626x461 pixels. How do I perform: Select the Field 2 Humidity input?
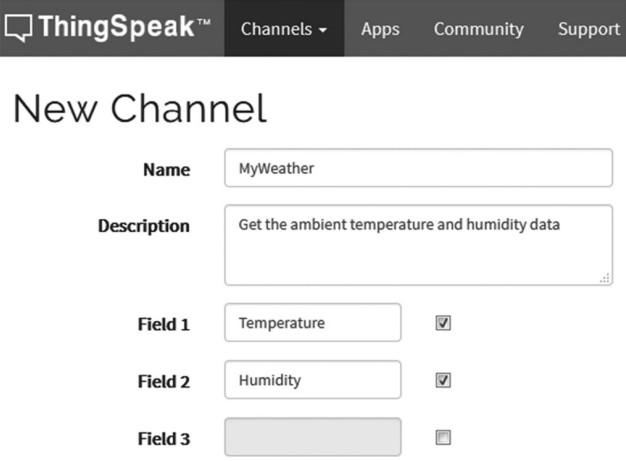(313, 380)
